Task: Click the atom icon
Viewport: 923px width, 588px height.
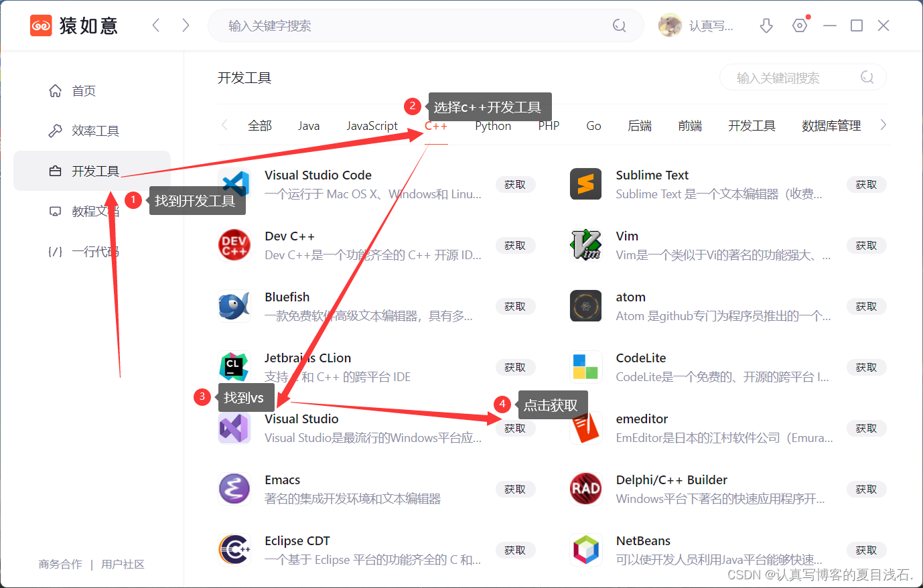Action: tap(586, 306)
